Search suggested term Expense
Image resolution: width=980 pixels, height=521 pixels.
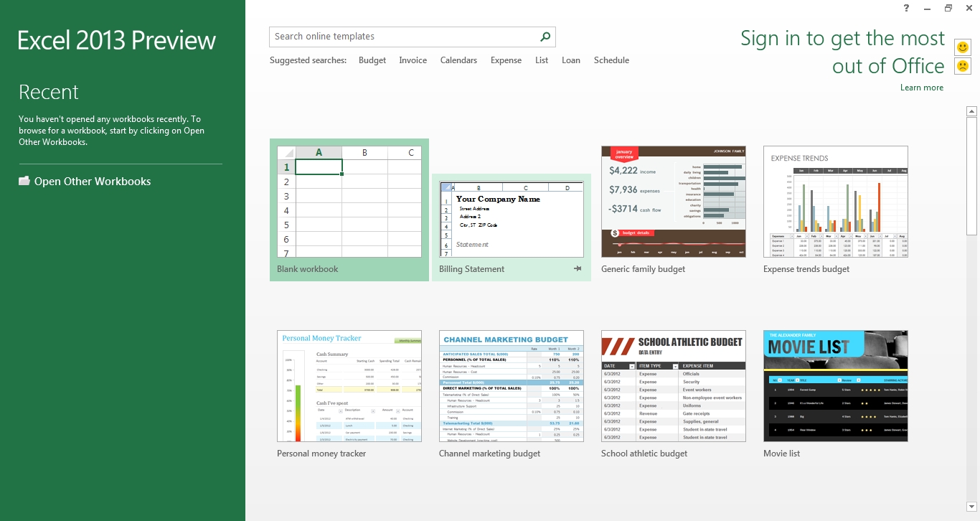[506, 60]
